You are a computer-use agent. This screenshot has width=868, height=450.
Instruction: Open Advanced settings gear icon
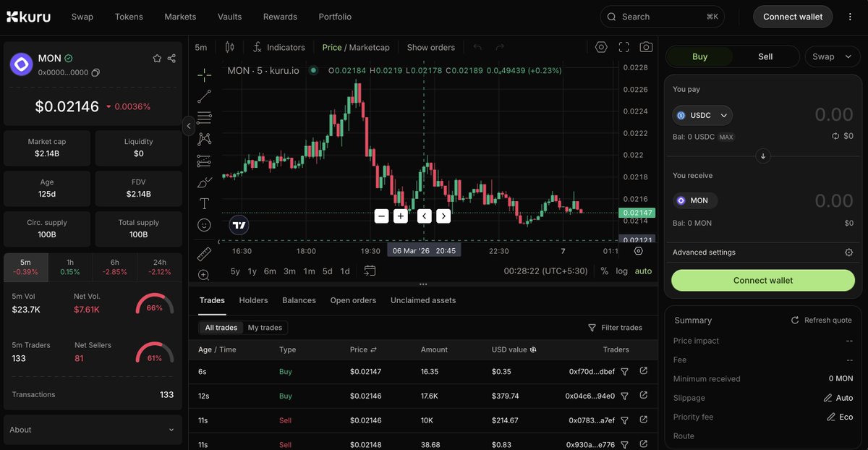tap(849, 252)
